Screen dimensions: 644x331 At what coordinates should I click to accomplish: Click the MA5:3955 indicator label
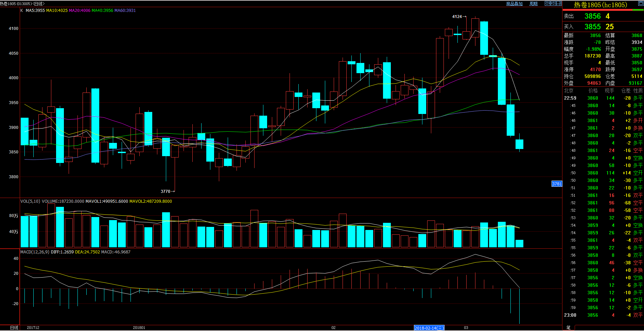tap(35, 11)
